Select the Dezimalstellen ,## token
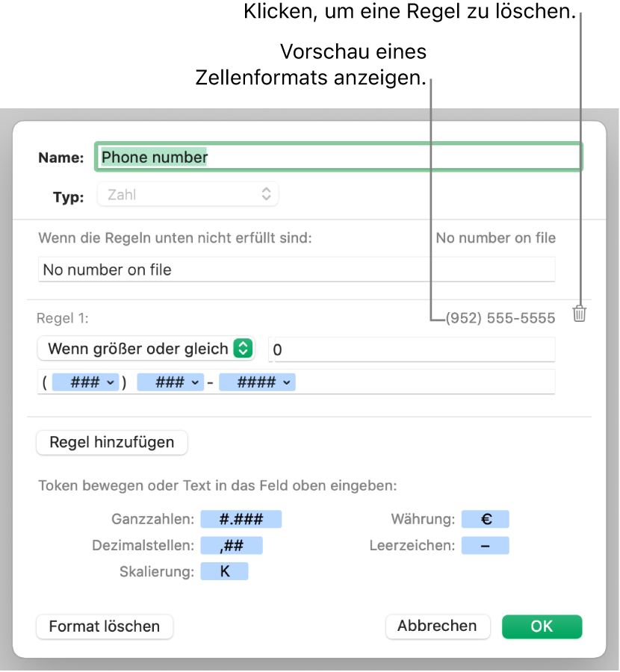The width and height of the screenshot is (620, 672). (x=232, y=546)
